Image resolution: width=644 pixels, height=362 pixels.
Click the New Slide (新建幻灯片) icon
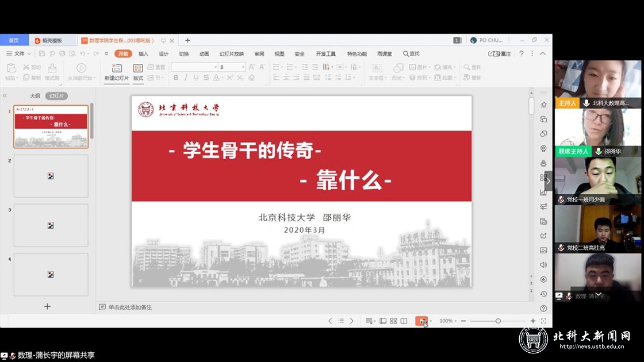117,71
